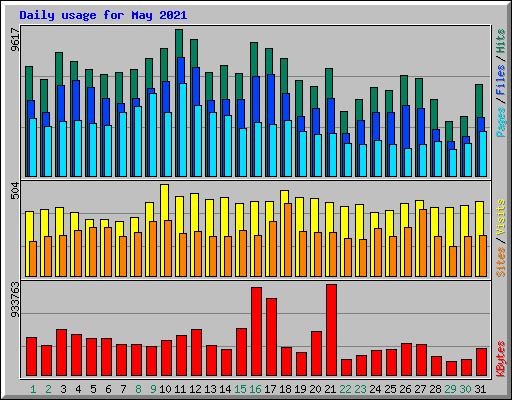
Task: Click the 'Hits' legend label
Action: click(x=500, y=41)
